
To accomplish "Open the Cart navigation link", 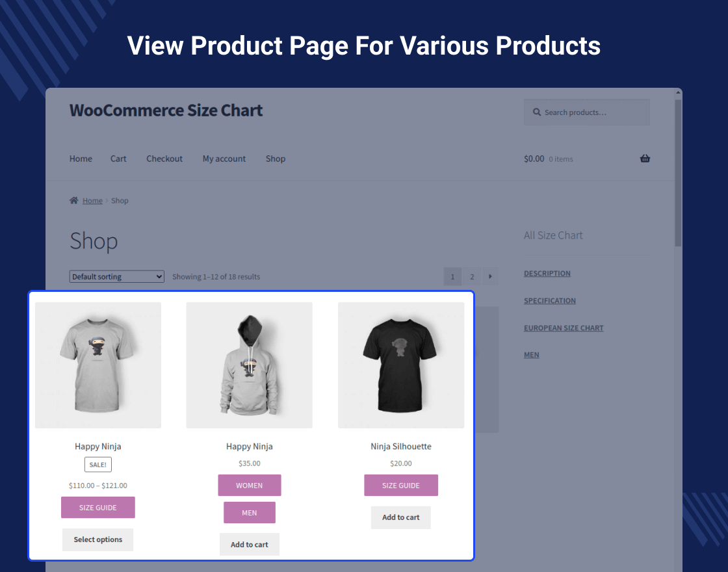I will (118, 159).
